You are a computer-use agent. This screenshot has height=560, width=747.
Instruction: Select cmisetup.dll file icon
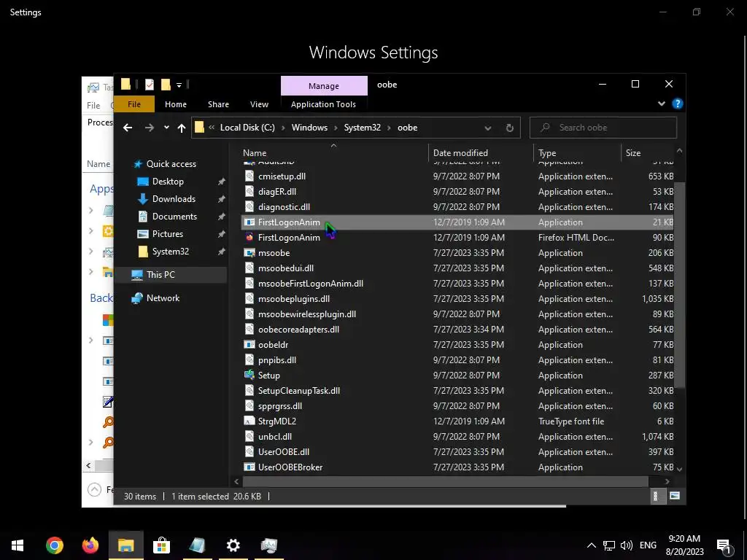(249, 176)
